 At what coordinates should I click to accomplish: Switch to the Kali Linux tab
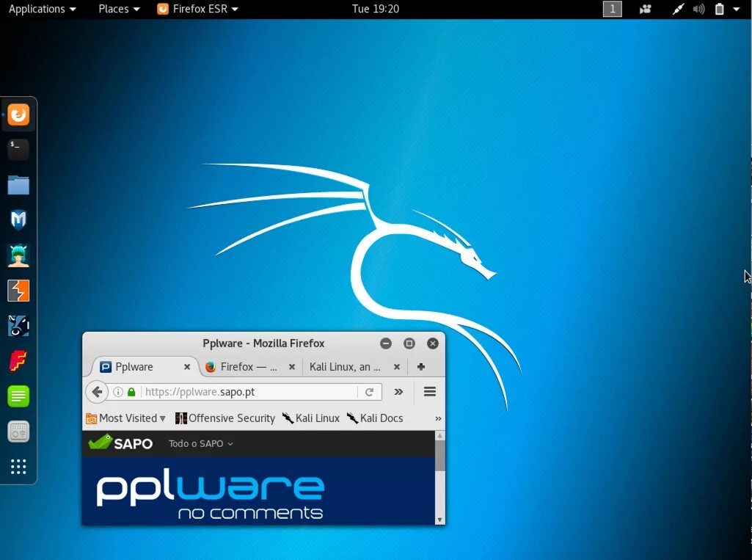point(355,367)
